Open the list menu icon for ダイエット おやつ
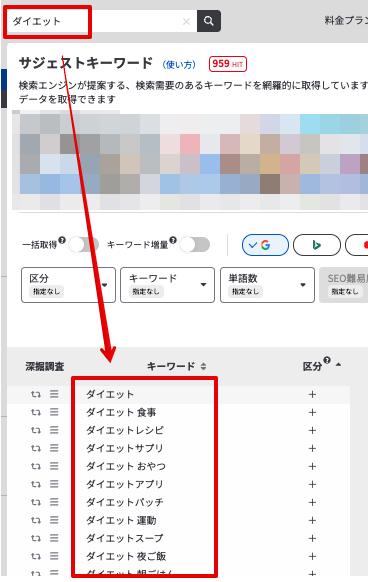368x582 pixels. (x=54, y=466)
